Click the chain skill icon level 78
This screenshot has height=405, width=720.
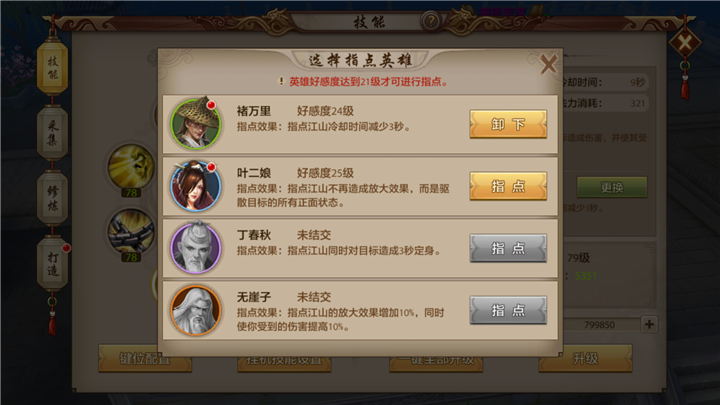point(130,232)
